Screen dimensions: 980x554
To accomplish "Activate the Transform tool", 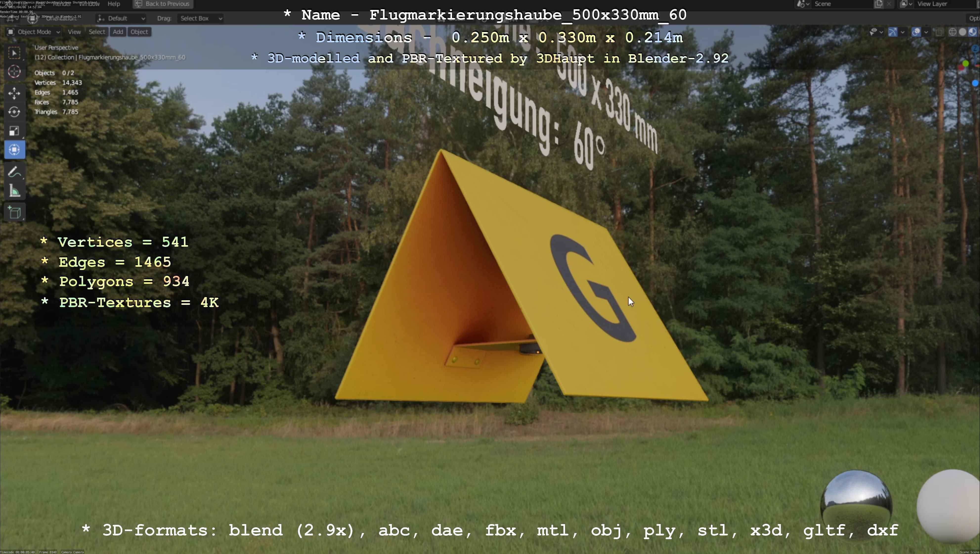I will [14, 150].
